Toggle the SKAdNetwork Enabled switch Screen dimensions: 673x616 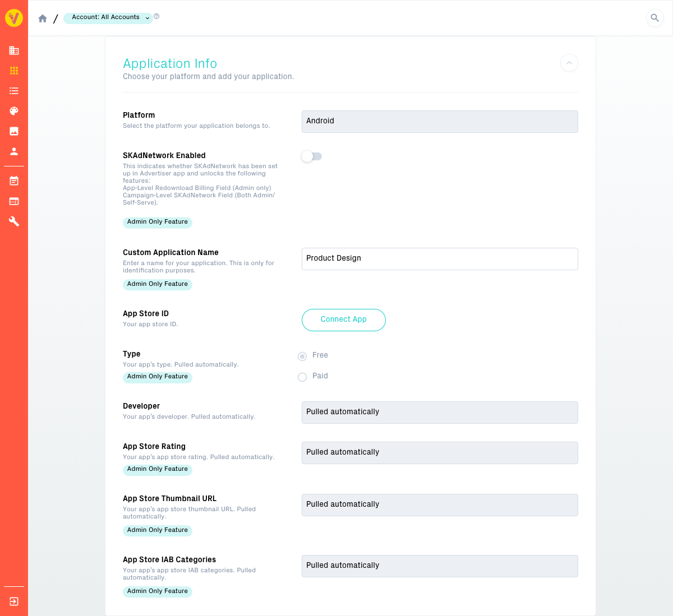pos(311,156)
